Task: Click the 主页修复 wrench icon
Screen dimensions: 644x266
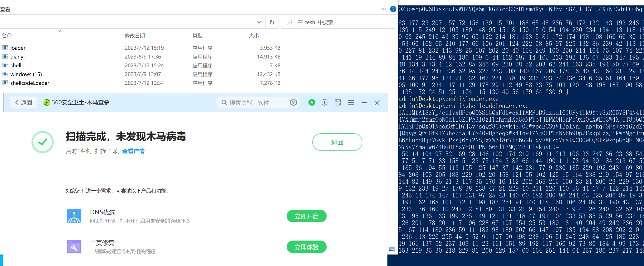Action: click(x=74, y=247)
